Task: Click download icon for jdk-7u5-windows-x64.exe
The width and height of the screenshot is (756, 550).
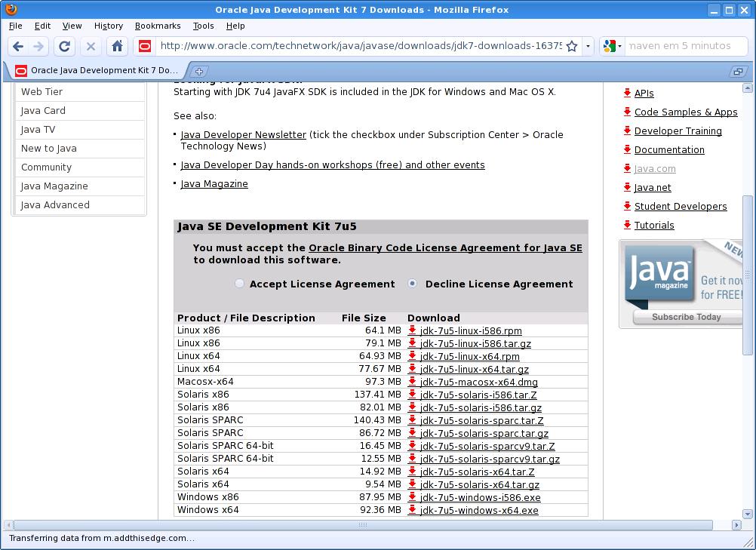Action: (412, 509)
